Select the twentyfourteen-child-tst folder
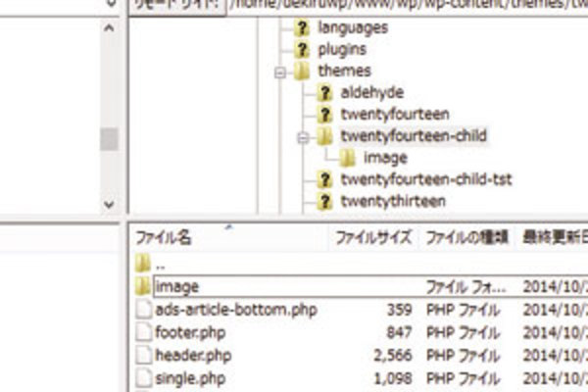 (426, 179)
